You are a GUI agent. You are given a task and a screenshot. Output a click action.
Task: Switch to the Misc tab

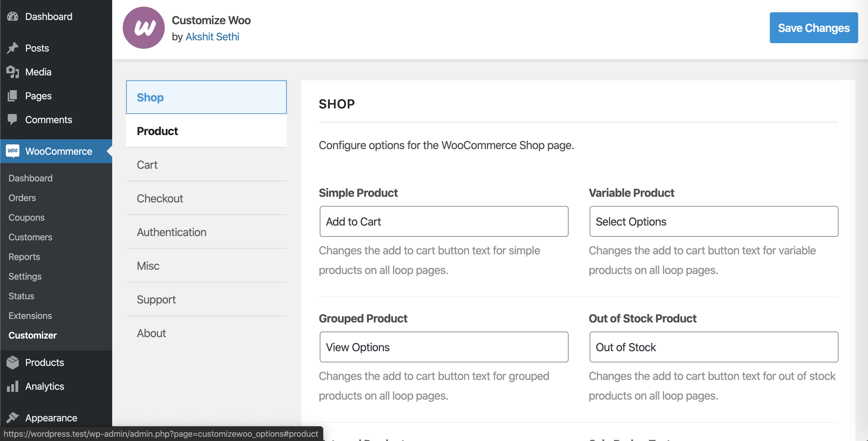click(x=206, y=266)
